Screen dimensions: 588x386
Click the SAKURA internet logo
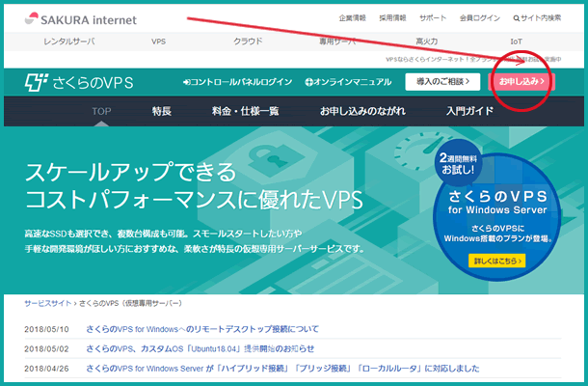coord(81,19)
